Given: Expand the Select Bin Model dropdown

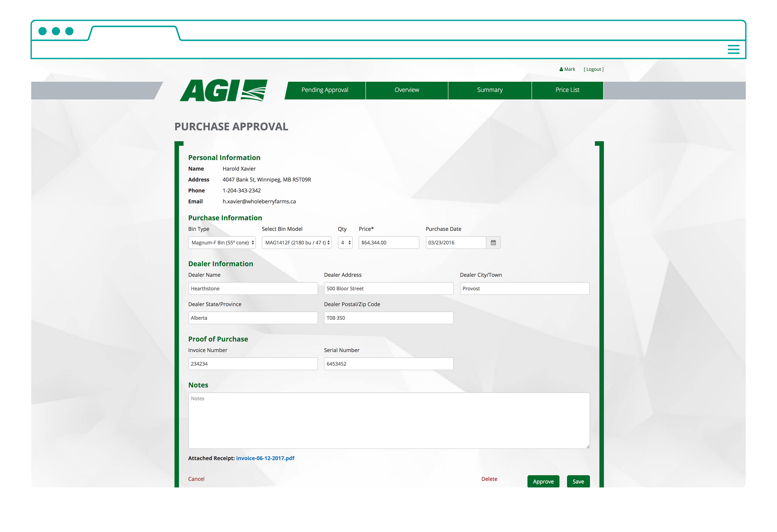Looking at the screenshot, I should pos(297,243).
